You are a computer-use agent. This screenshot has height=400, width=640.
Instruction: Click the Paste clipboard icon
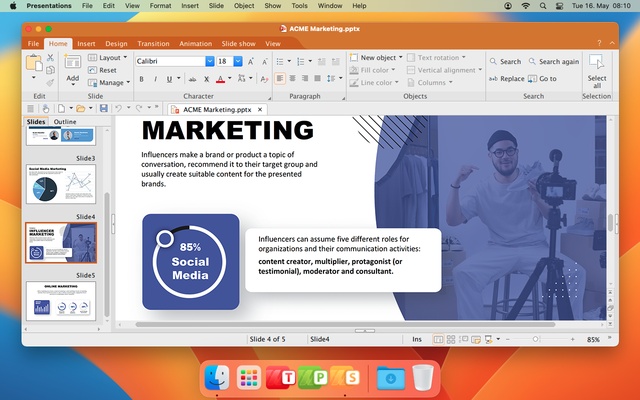pos(34,63)
